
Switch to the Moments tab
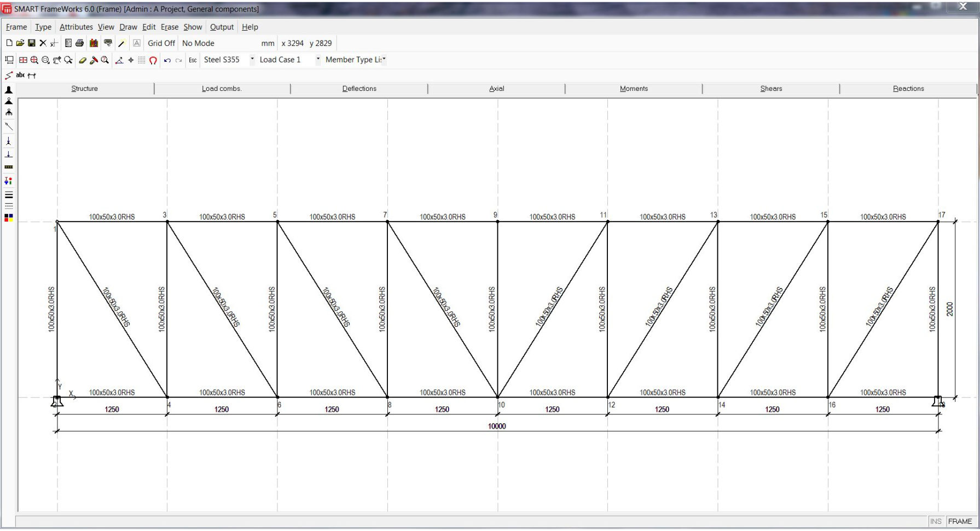633,88
